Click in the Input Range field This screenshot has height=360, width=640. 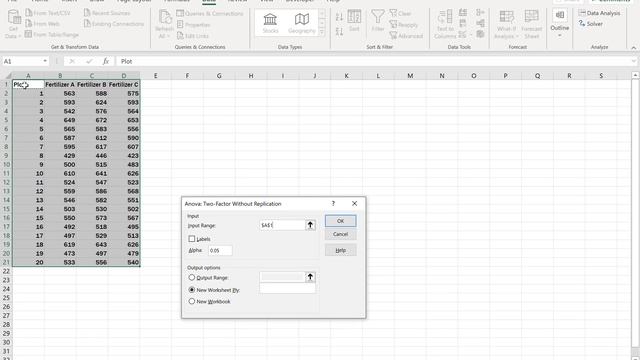[x=282, y=225]
